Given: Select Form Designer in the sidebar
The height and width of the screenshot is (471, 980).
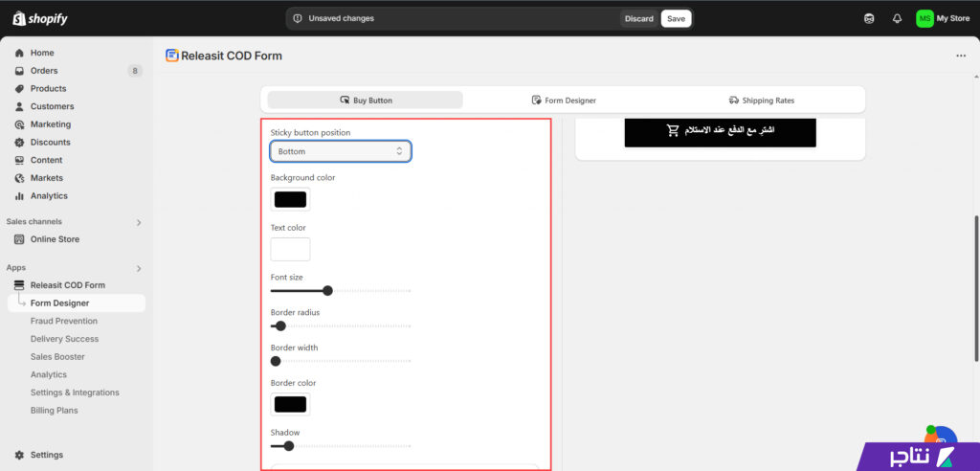Looking at the screenshot, I should click(77, 303).
